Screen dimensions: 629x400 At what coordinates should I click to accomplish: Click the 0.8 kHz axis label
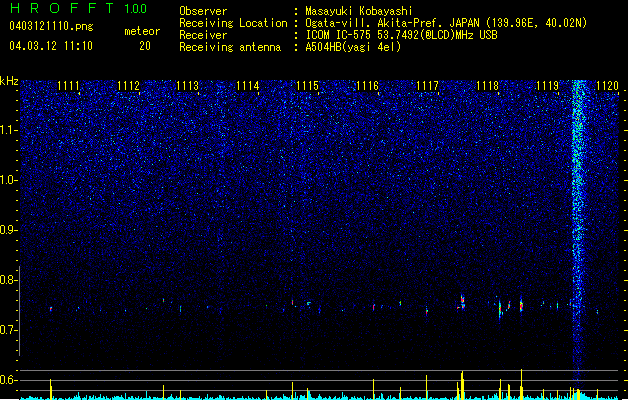pos(9,280)
